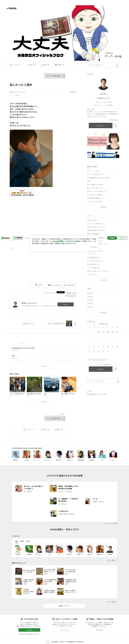129x644 pixels.
Task: Open アクセスデータの利用 link in cookie notice
Action: [73, 241]
